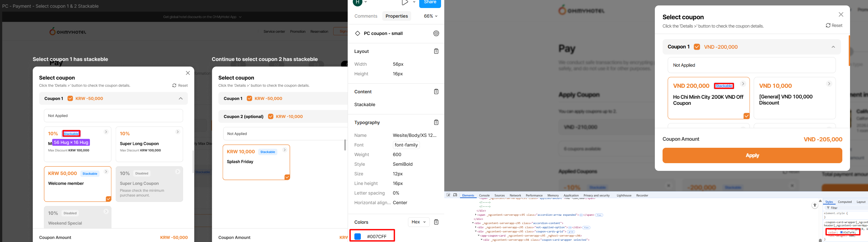
Task: Select the Properties tab in Figma
Action: tap(396, 16)
